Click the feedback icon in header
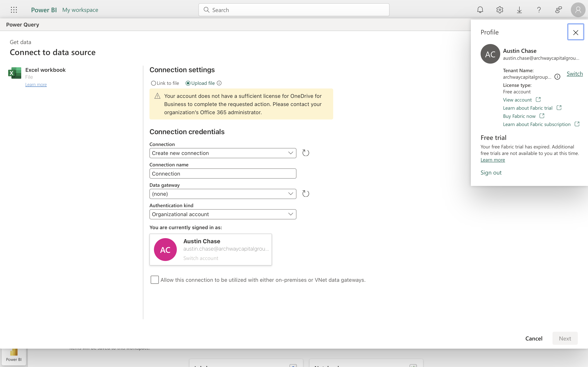This screenshot has width=588, height=367. click(558, 10)
